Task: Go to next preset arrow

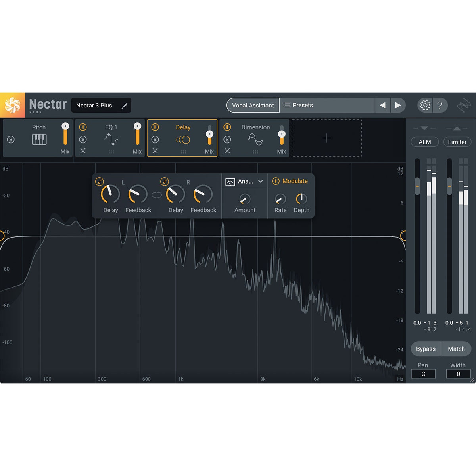Action: (x=398, y=105)
